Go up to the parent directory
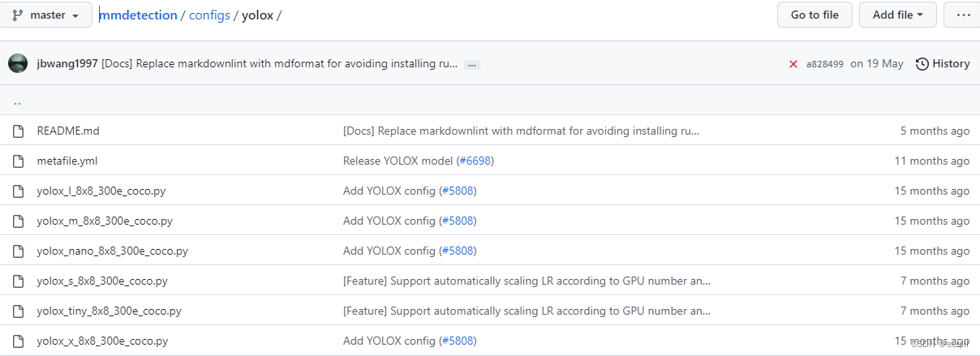Viewport: 980px width, 356px height. (x=18, y=102)
